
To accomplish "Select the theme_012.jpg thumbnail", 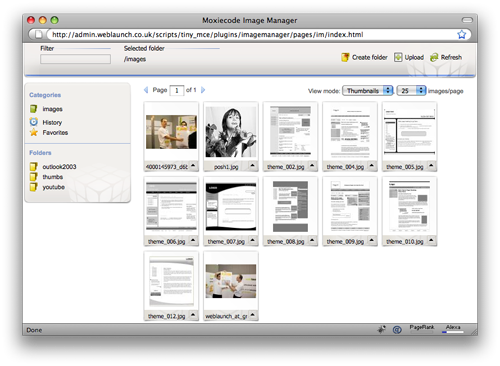I will (x=171, y=281).
